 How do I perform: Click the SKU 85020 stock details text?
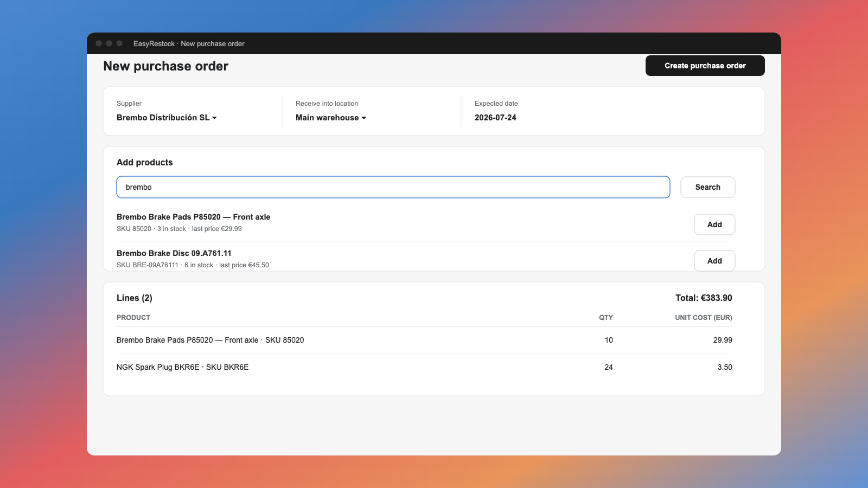tap(179, 229)
